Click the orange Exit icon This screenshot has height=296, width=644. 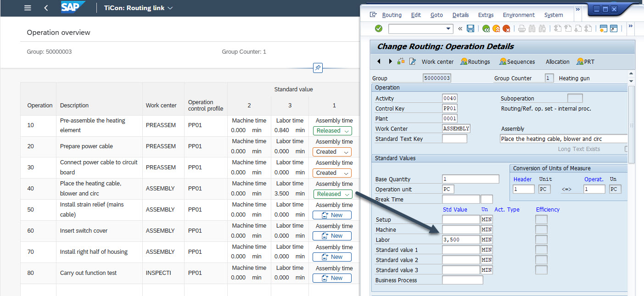coord(496,28)
